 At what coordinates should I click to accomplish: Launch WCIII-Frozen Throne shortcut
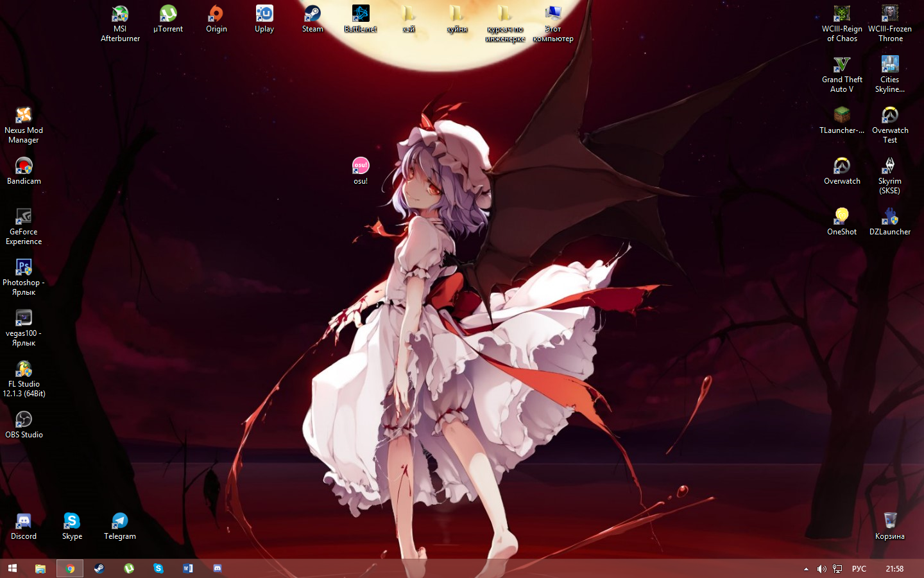[x=890, y=23]
